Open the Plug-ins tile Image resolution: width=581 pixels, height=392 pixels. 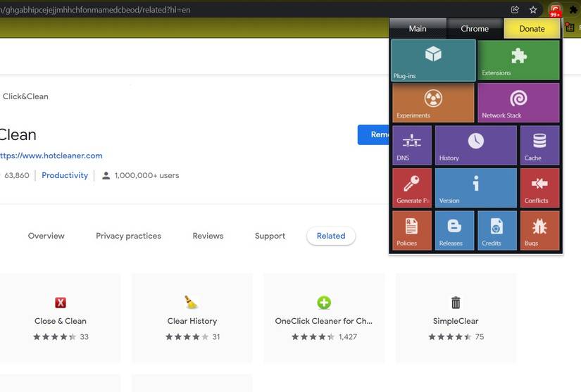(433, 61)
